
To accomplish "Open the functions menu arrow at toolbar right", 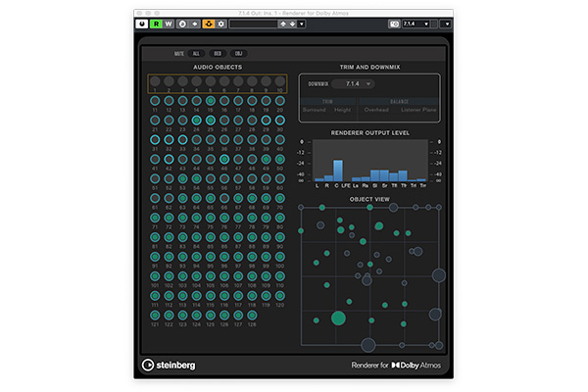I will click(447, 24).
